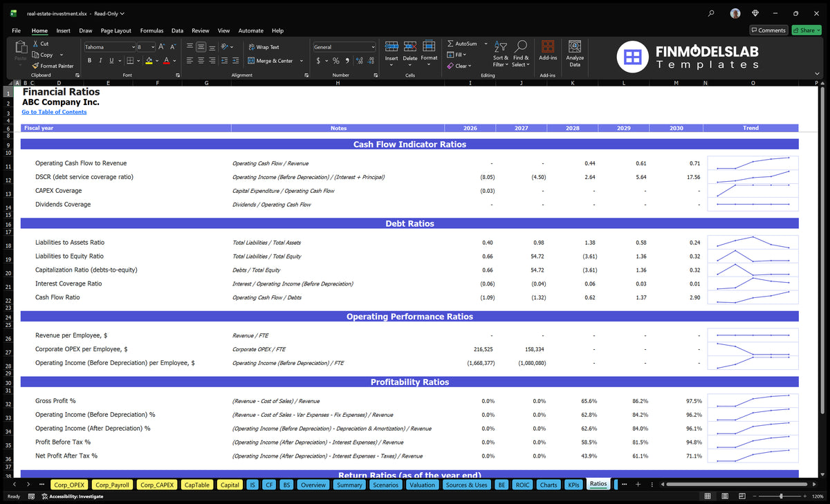Select the Corp_Payroll sheet tab
830x504 pixels.
pos(113,485)
